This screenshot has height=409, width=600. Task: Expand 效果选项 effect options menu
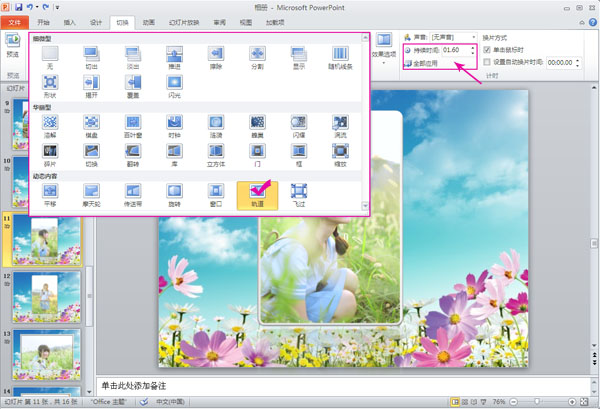click(384, 49)
